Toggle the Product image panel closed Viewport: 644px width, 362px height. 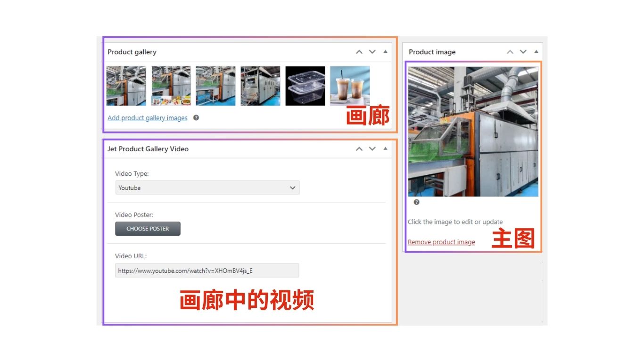click(x=536, y=52)
